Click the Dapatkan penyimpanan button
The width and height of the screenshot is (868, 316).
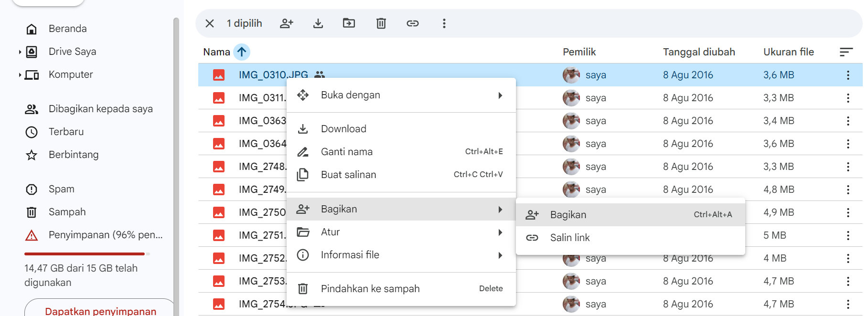(100, 310)
